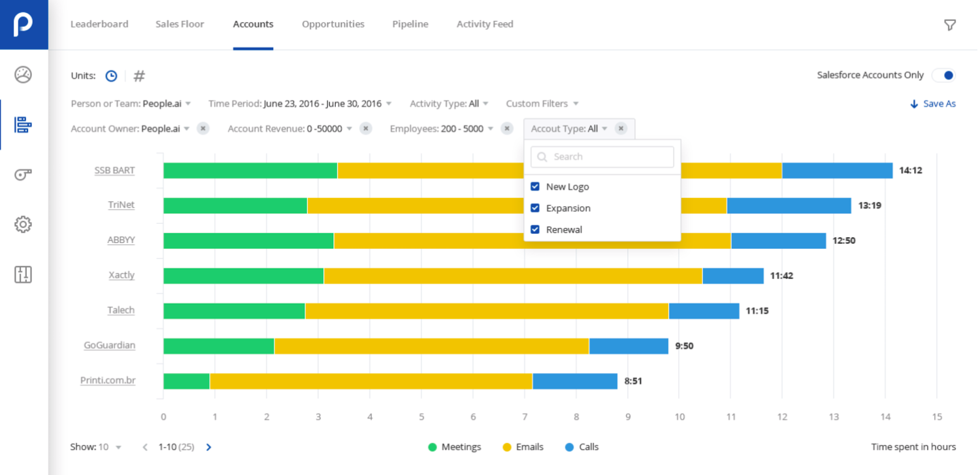The image size is (980, 475).
Task: Open the whistle coaching sidebar icon
Action: 23,174
